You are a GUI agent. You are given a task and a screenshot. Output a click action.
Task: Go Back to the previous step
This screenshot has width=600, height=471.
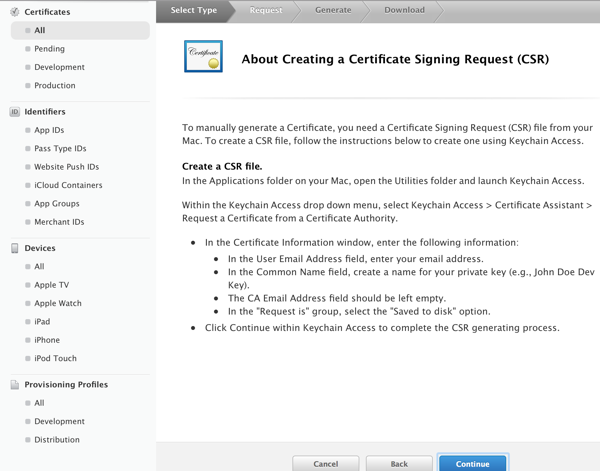[x=399, y=464]
